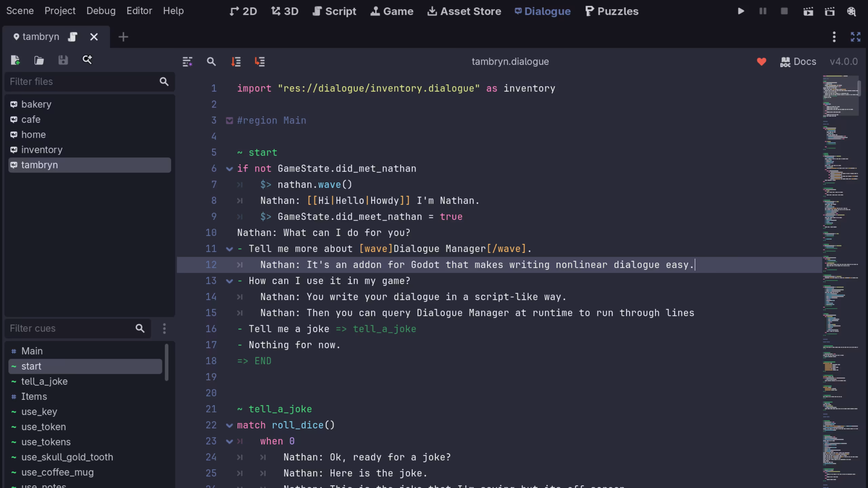The image size is (868, 488).
Task: Click the run specific scene icon
Action: [x=830, y=12]
